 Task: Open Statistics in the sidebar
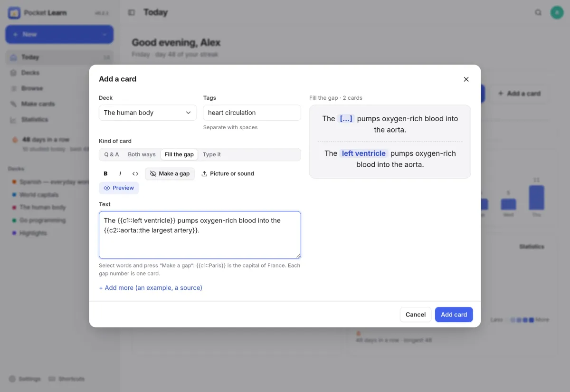coord(59,120)
